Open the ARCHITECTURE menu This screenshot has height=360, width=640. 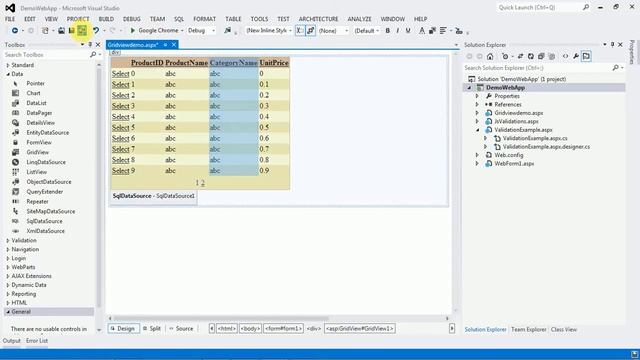318,19
